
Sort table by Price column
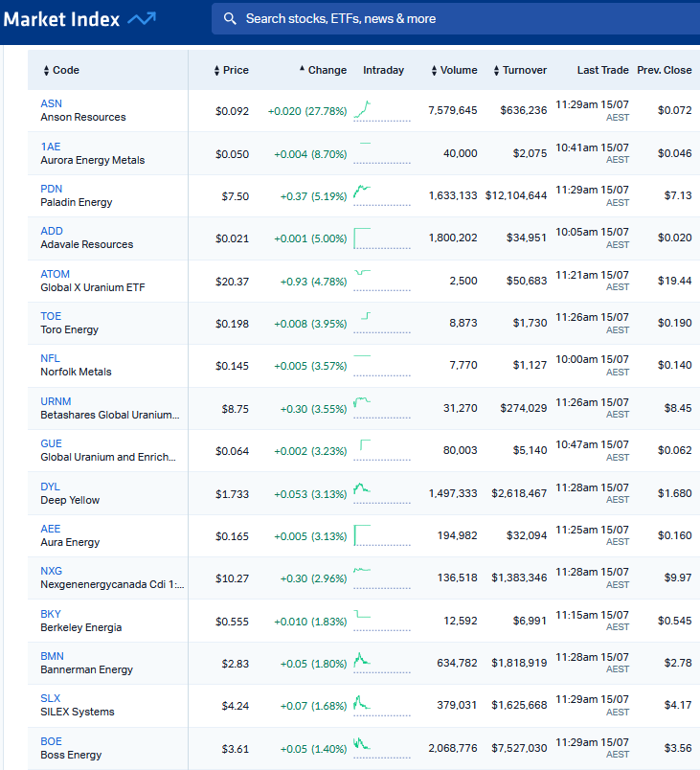[231, 70]
